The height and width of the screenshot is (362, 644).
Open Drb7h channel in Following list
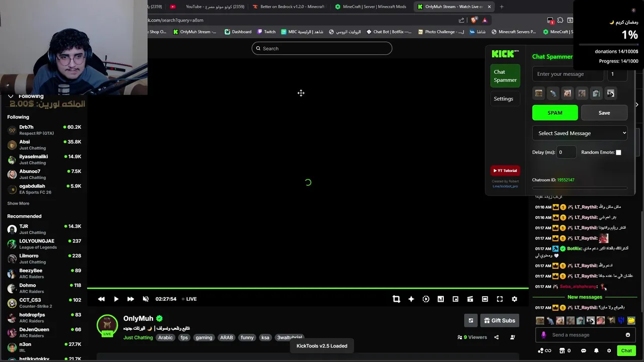pyautogui.click(x=44, y=130)
